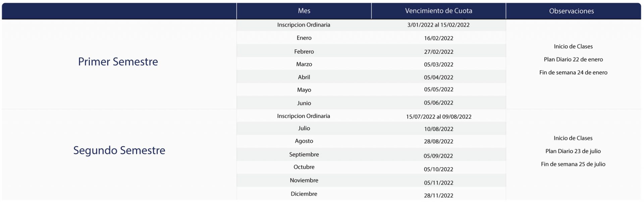Click the Vencimiento de Cuota header
The height and width of the screenshot is (203, 644).
click(x=438, y=11)
